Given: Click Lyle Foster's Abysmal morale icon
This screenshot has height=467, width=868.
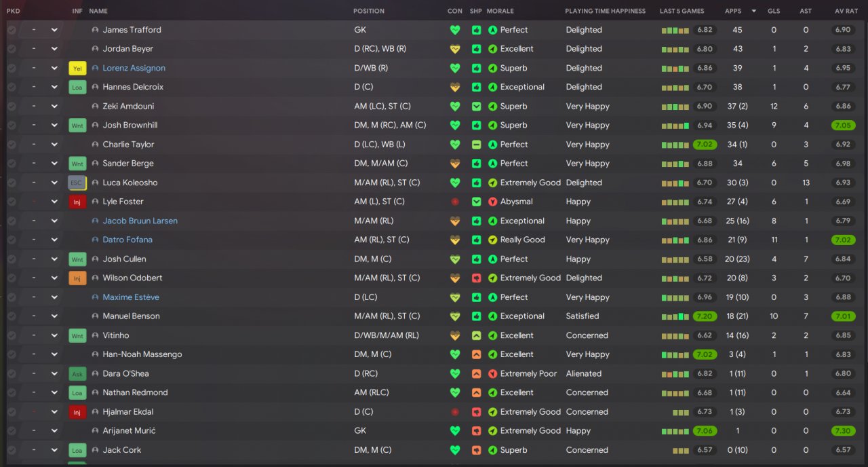Looking at the screenshot, I should pos(493,202).
